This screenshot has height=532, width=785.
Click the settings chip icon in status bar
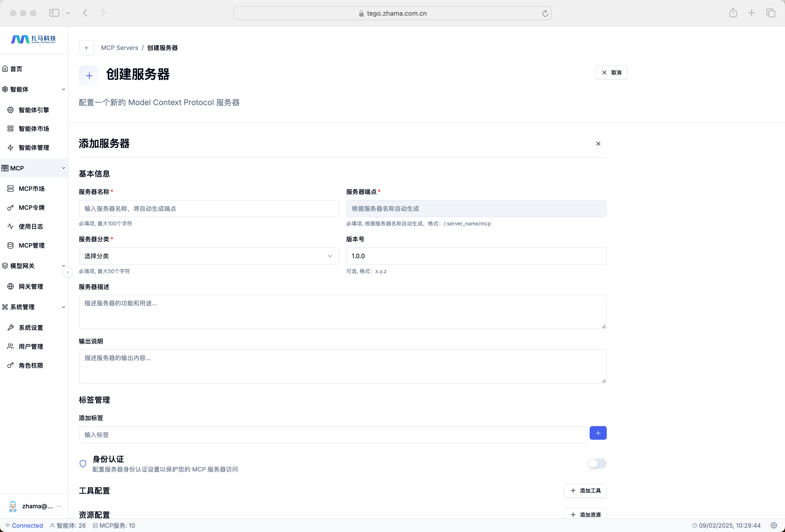point(774,525)
